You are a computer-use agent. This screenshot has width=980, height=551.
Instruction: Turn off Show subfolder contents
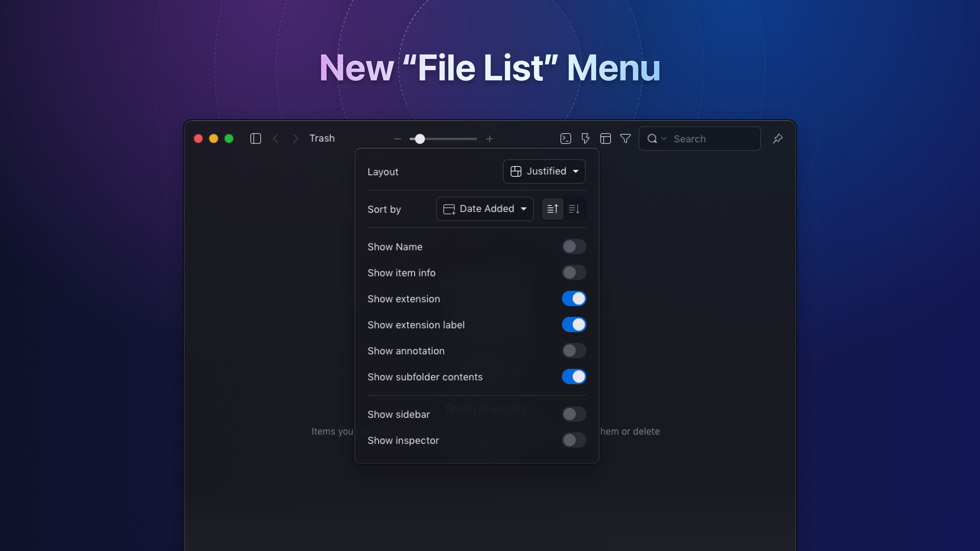pyautogui.click(x=573, y=377)
